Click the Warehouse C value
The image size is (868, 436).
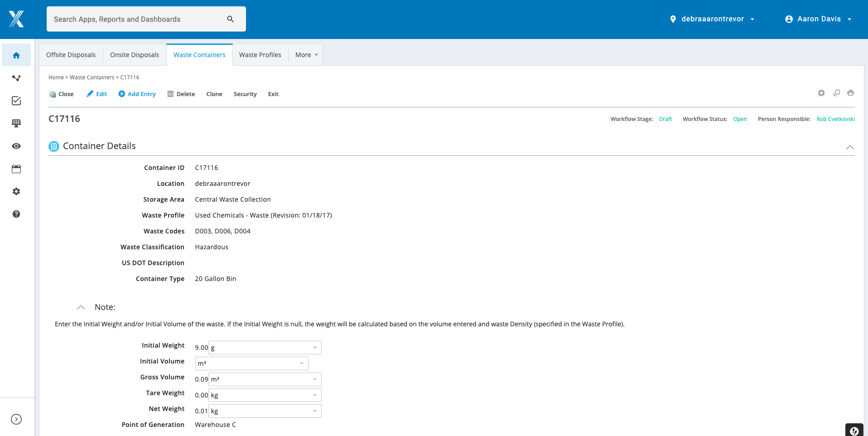216,425
